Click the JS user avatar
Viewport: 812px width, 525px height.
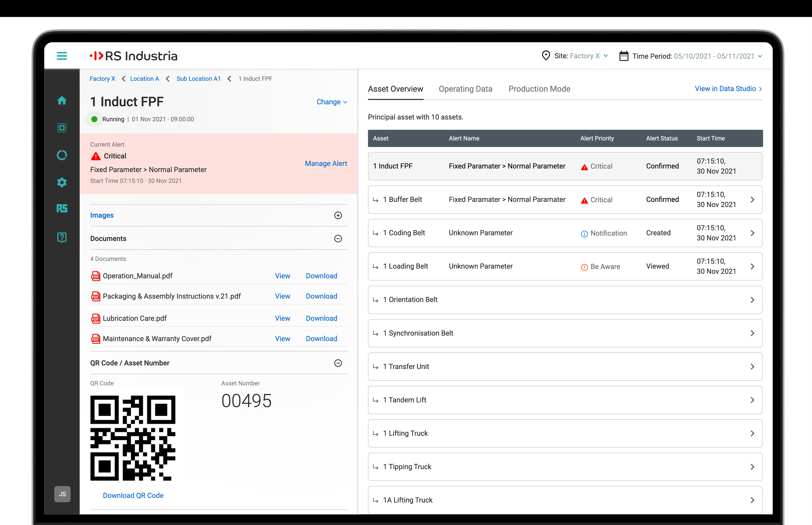coord(62,494)
